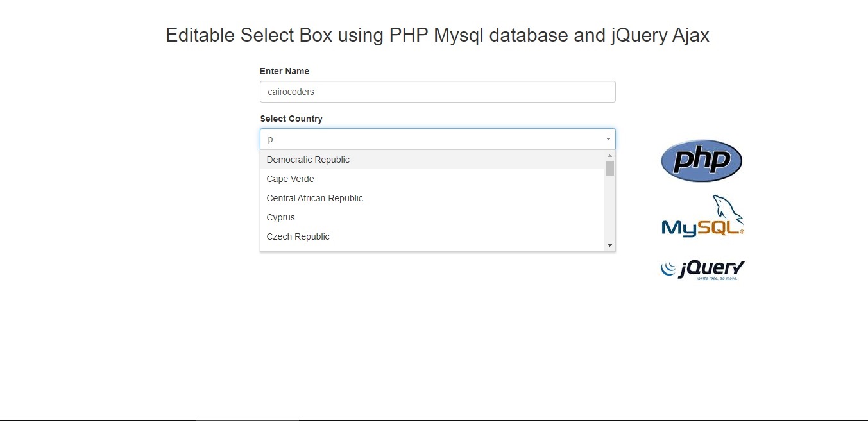Viewport: 868px width, 421px height.
Task: Click the scrollbar down arrow in the list
Action: point(609,245)
